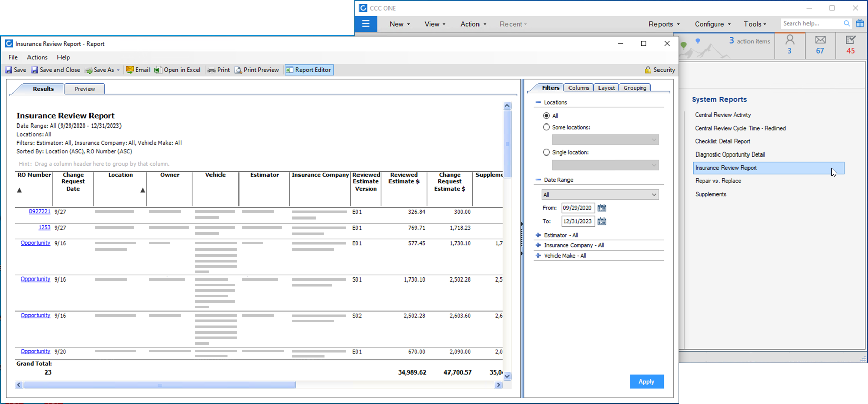Open the Single location dropdown

tap(605, 165)
